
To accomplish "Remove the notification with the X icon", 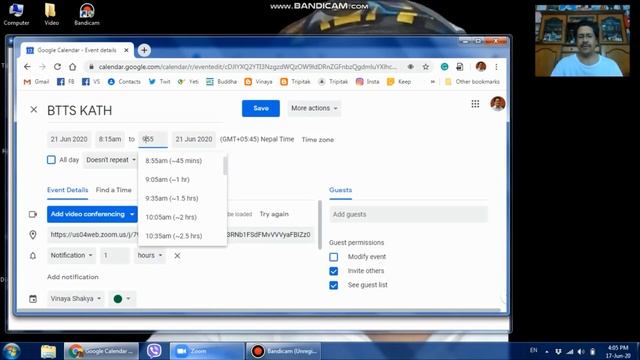I will (x=177, y=256).
